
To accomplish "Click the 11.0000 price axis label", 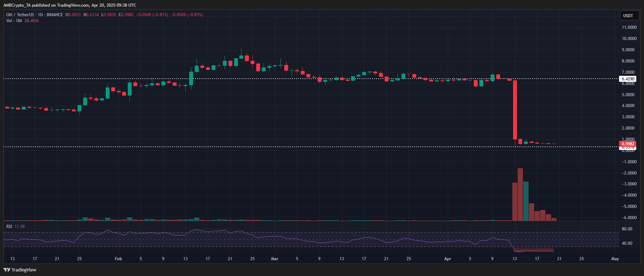I will click(629, 27).
